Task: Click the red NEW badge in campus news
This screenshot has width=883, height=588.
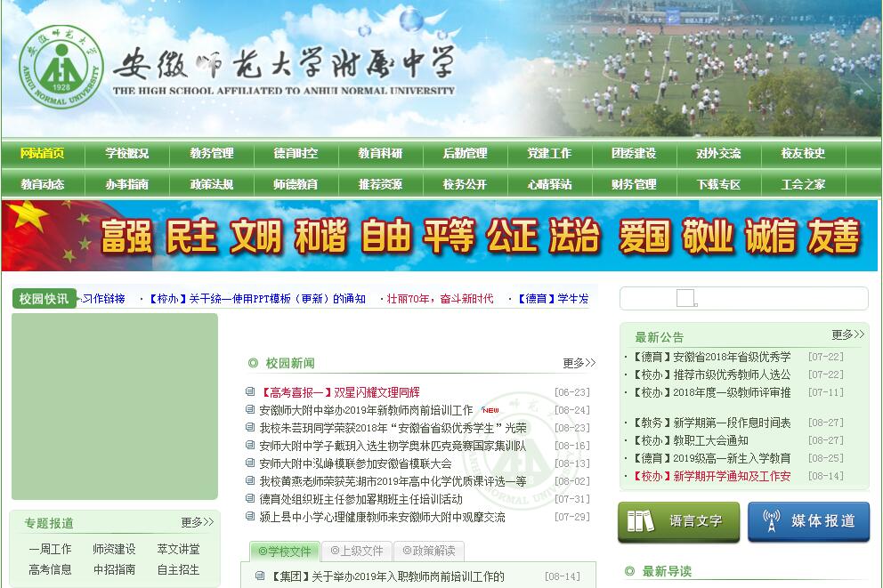Action: (x=490, y=410)
